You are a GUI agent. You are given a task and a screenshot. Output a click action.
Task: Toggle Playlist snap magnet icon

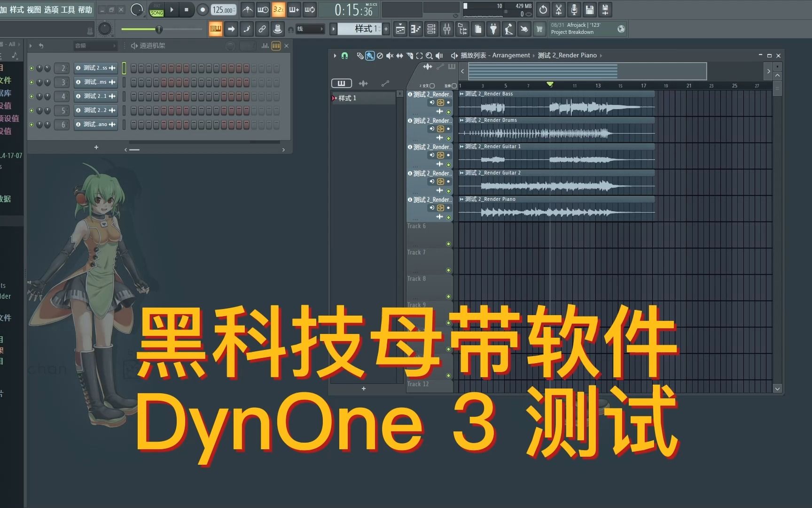pos(344,56)
